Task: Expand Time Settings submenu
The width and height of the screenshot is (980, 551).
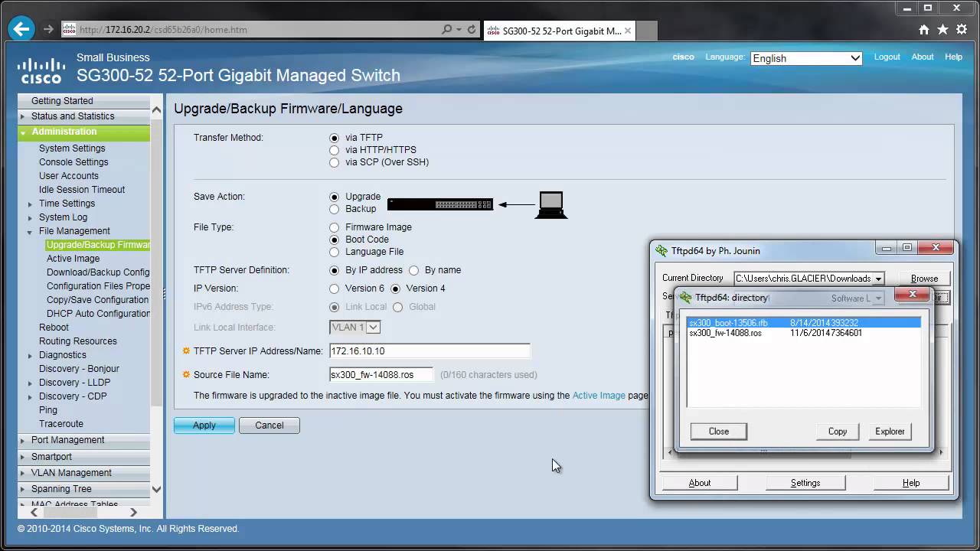Action: point(31,204)
